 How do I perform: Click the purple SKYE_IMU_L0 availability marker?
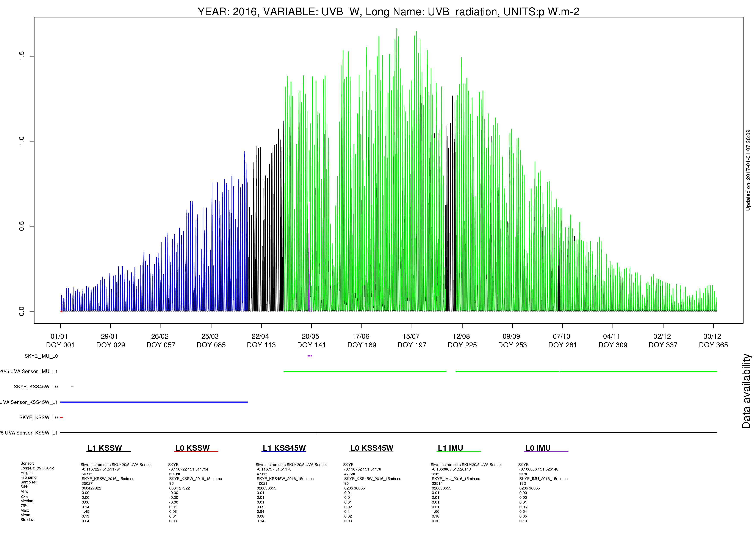click(x=310, y=356)
